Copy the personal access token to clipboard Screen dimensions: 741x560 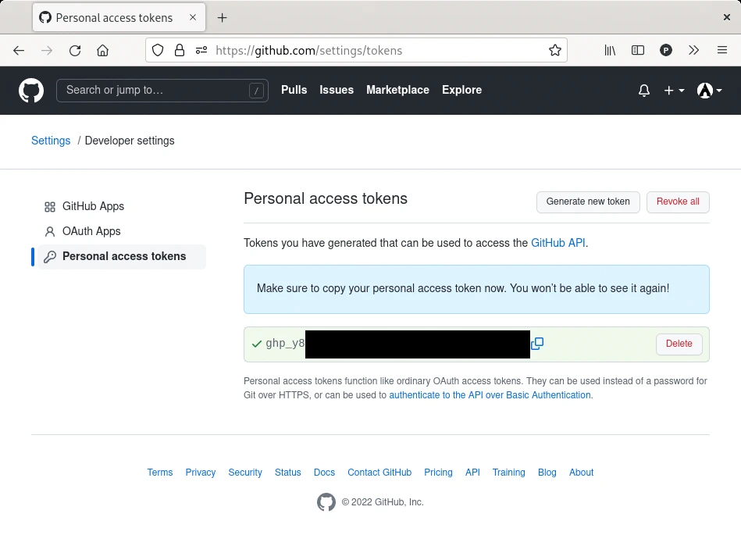coord(537,344)
